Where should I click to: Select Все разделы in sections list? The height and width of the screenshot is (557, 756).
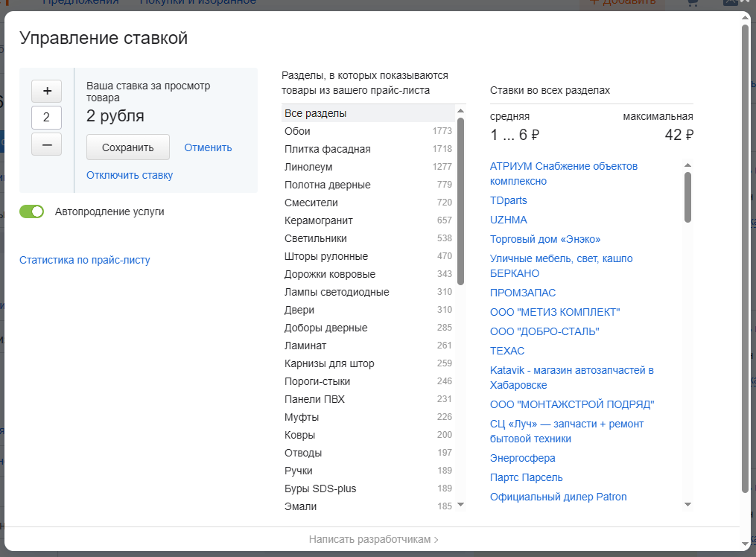(x=368, y=113)
